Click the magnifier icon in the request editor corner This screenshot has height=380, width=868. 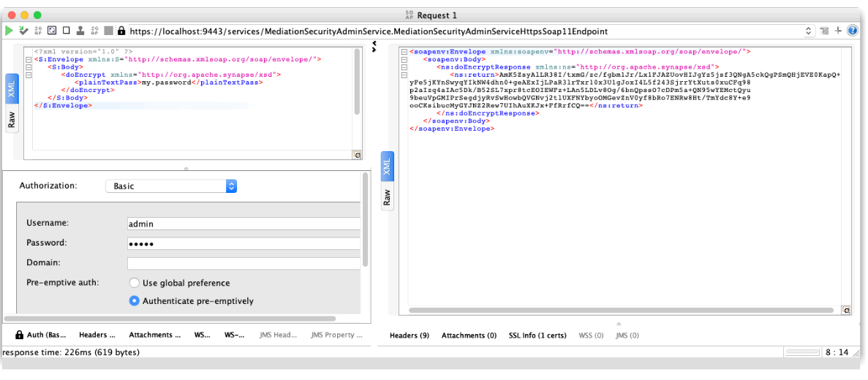click(x=357, y=155)
